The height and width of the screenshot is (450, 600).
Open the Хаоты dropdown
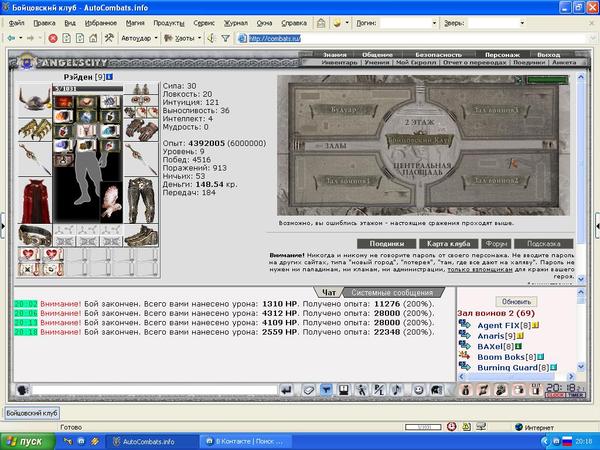click(183, 38)
